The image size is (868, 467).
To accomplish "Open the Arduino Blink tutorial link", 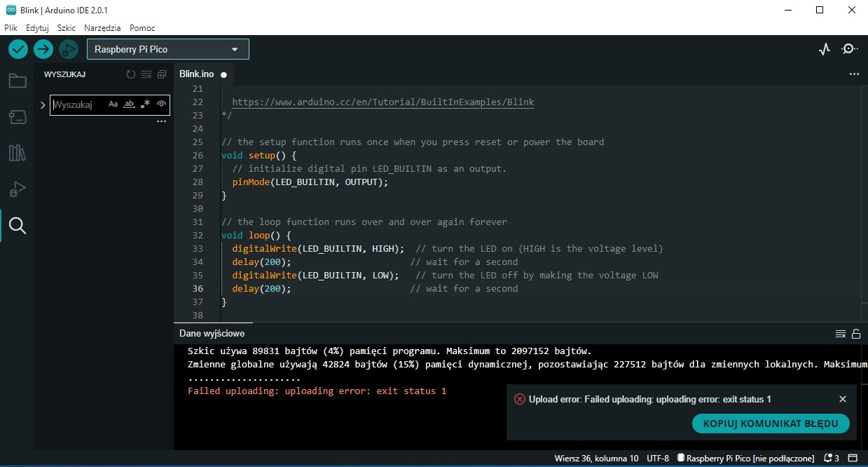I will click(383, 102).
